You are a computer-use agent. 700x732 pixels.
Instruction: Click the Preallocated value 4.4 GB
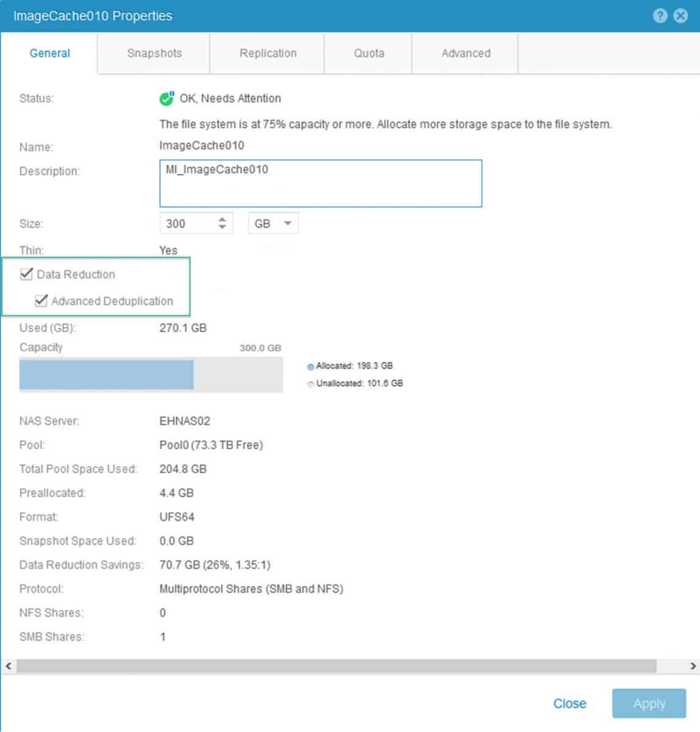pyautogui.click(x=176, y=493)
